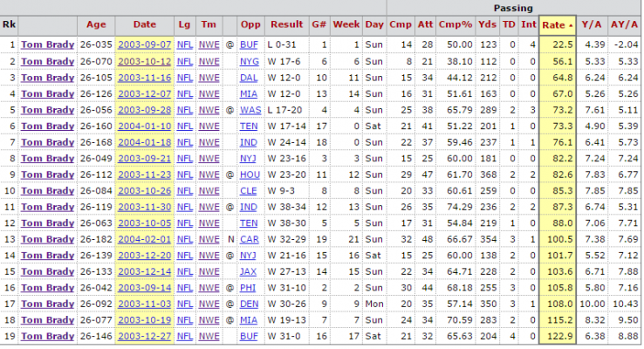Open the 2004-01-18 game date link
The height and width of the screenshot is (349, 644).
tap(145, 143)
